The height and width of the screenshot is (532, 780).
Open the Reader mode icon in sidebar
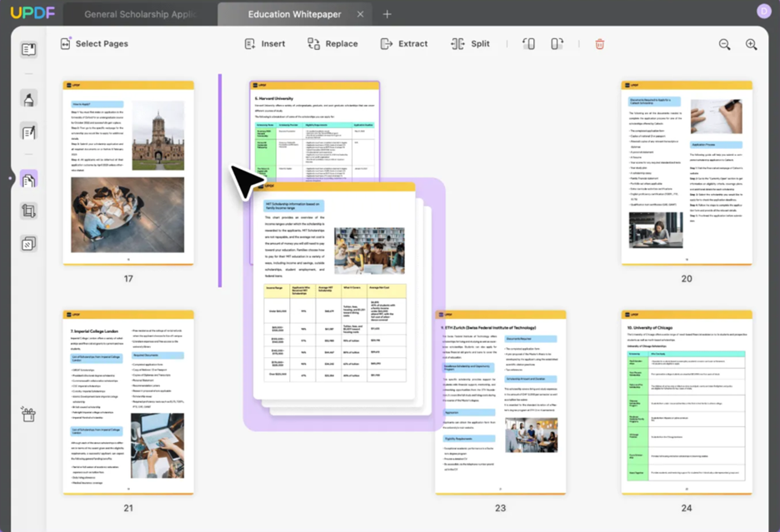tap(29, 49)
